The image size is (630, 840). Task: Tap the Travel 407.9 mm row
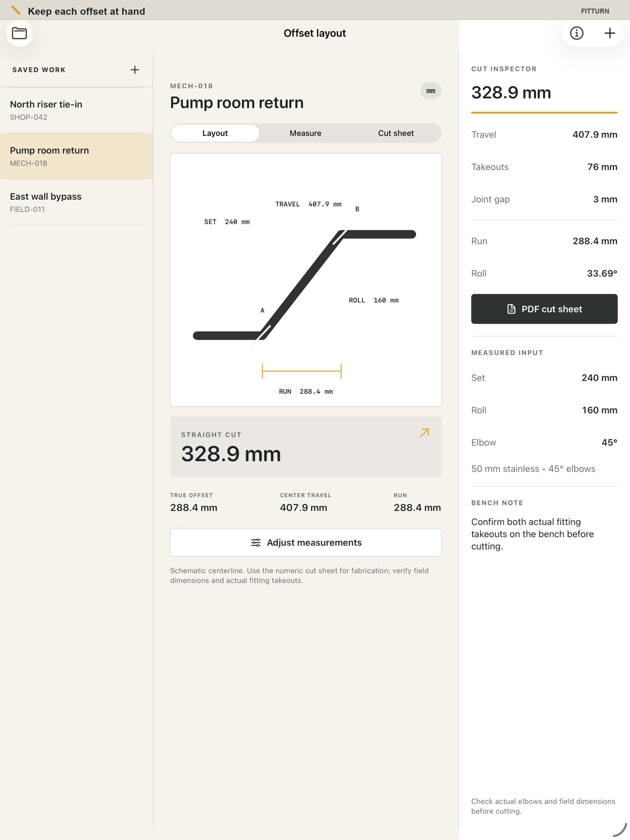[544, 135]
